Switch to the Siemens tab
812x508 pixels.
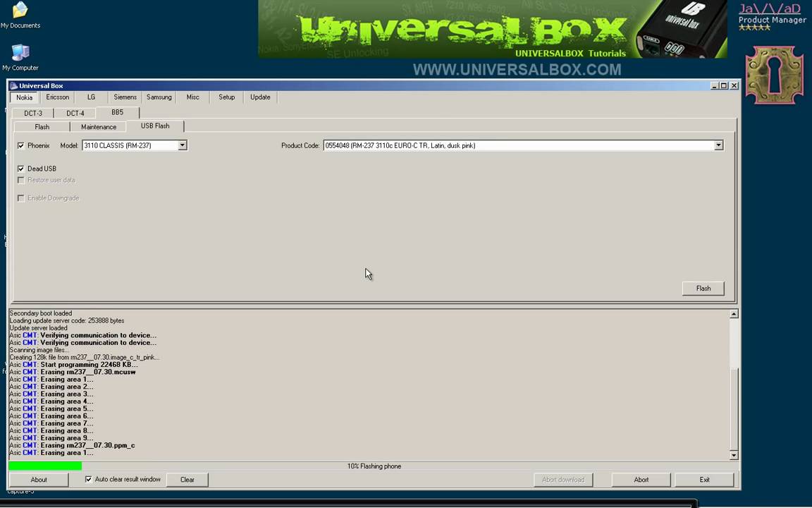[x=125, y=97]
